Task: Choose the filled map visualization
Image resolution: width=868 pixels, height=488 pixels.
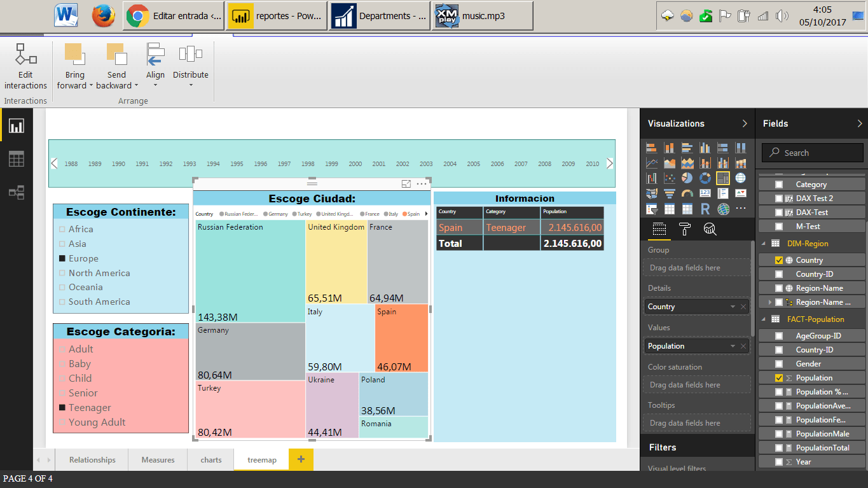Action: tap(652, 193)
